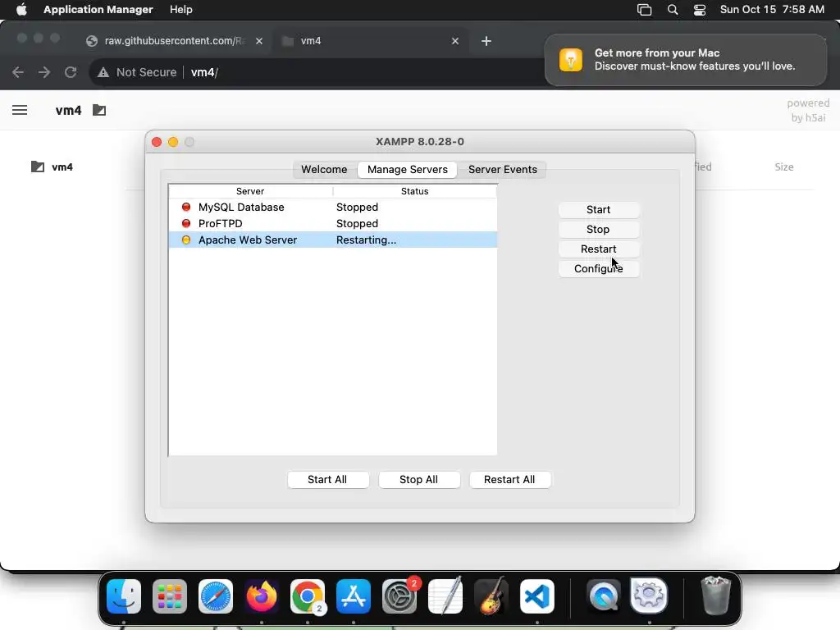This screenshot has width=840, height=630.
Task: Click the Configure button
Action: [x=598, y=269]
